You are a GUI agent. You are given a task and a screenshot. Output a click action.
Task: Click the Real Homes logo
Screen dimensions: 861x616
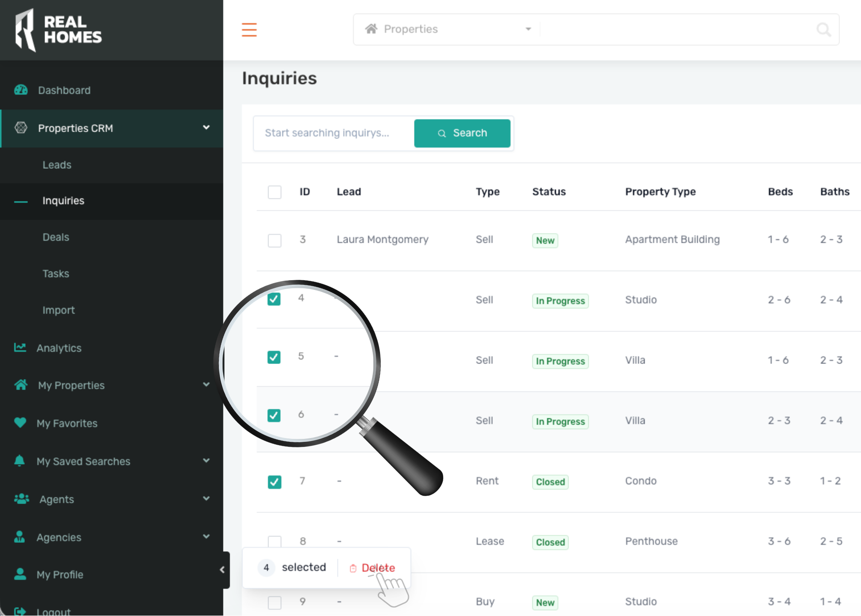[x=58, y=30]
